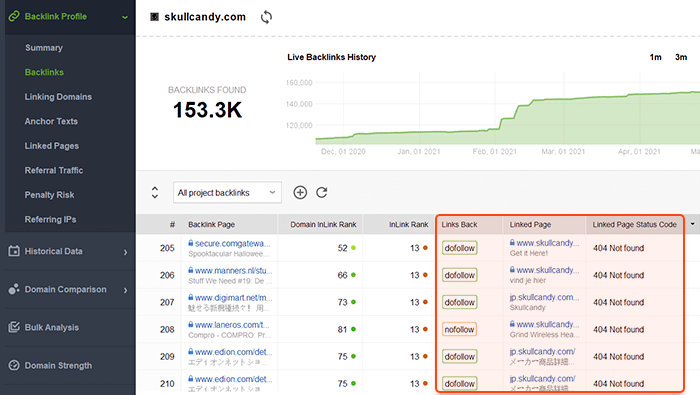This screenshot has width=700, height=395.
Task: Open www.edion.com/det... link in row 210
Action: (x=233, y=379)
